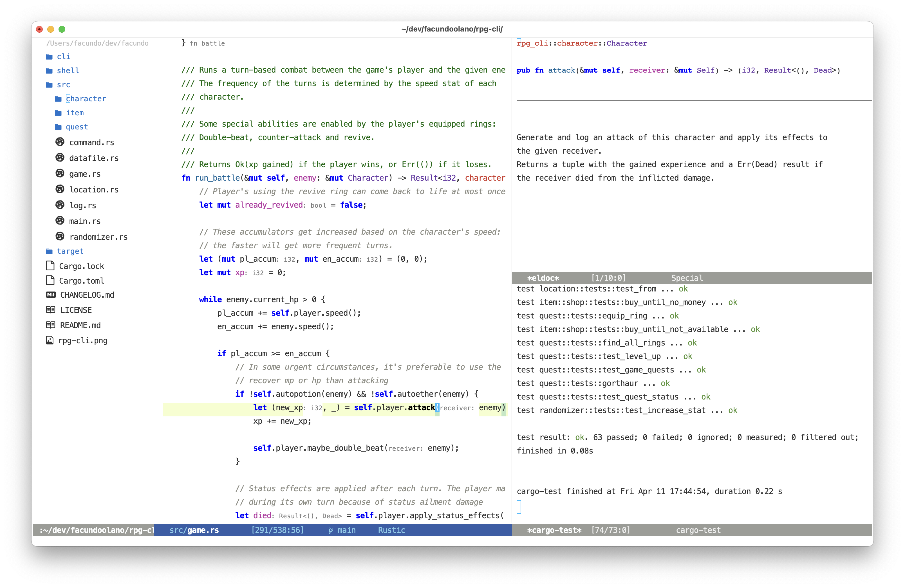The height and width of the screenshot is (588, 905).
Task: Click the Rustic mode indicator in modeline
Action: click(391, 530)
